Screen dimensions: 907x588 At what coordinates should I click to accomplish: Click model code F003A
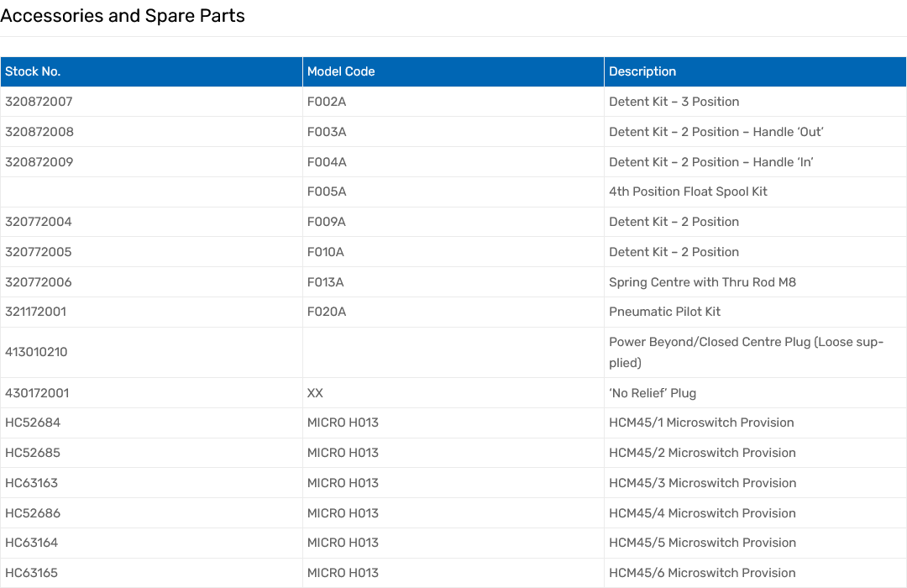327,132
